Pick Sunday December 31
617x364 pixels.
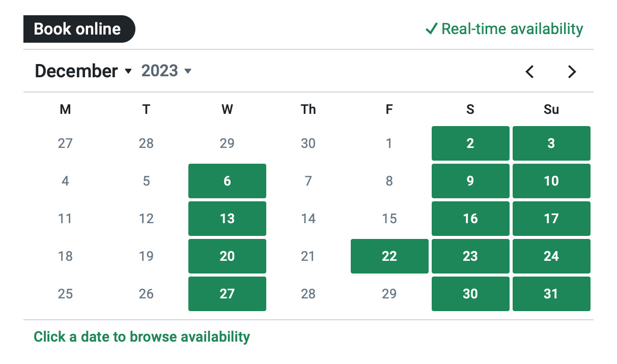(x=551, y=294)
